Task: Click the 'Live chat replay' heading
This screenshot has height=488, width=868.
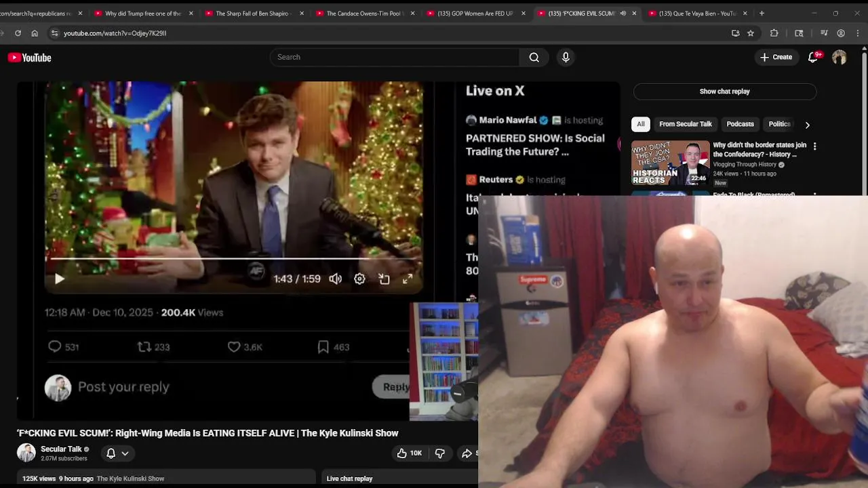Action: pos(349,479)
